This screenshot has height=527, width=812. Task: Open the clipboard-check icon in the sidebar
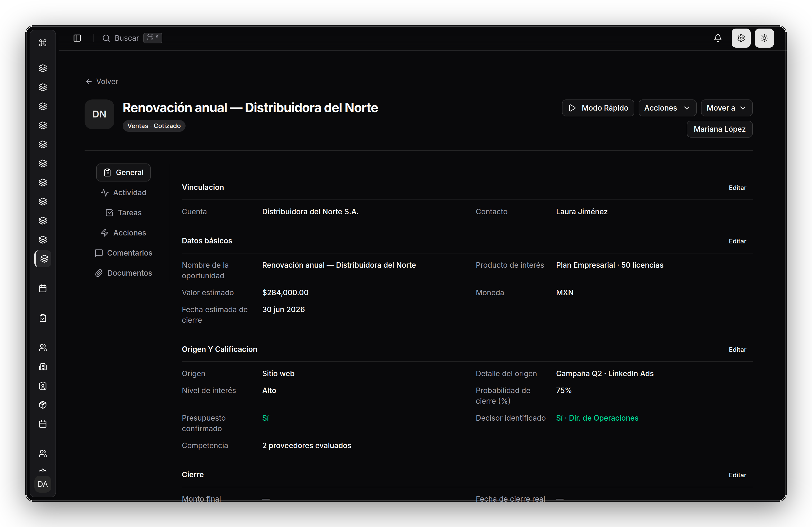[x=43, y=318]
